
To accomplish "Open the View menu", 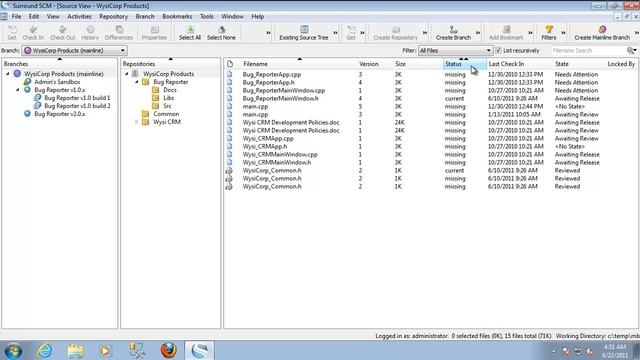I will pos(53,17).
